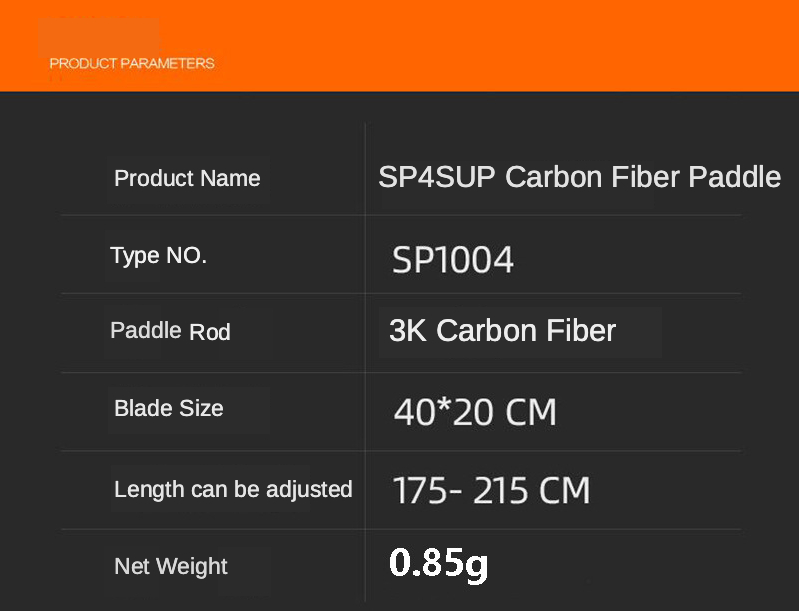Select the Type NO. label

pyautogui.click(x=158, y=256)
